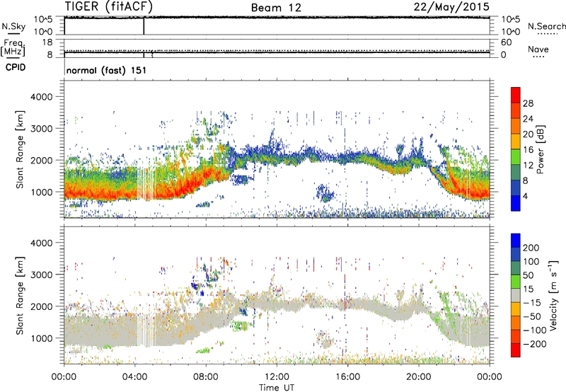This screenshot has height=392, width=566.
Task: Click the -15 label on velocity colorbar
Action: [532, 303]
